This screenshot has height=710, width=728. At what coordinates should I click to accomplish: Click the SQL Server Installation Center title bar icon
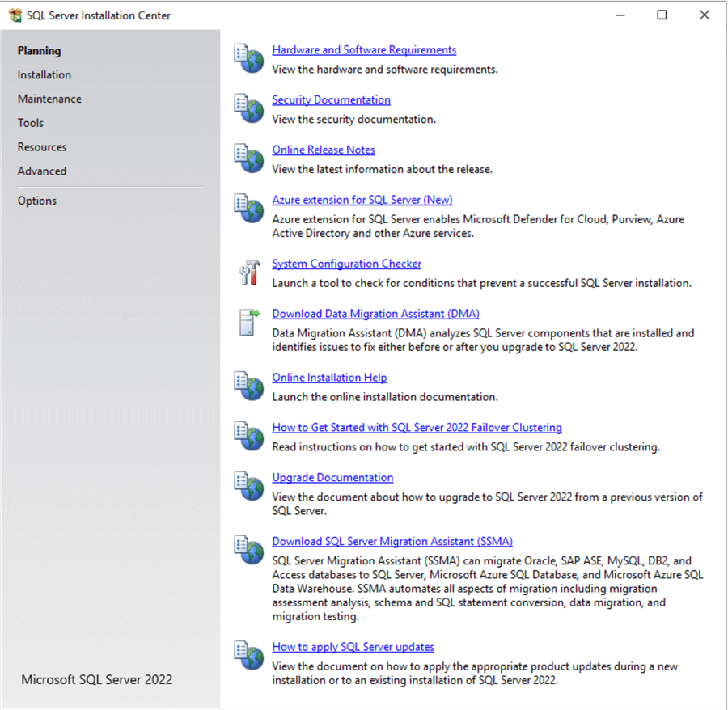[x=14, y=15]
